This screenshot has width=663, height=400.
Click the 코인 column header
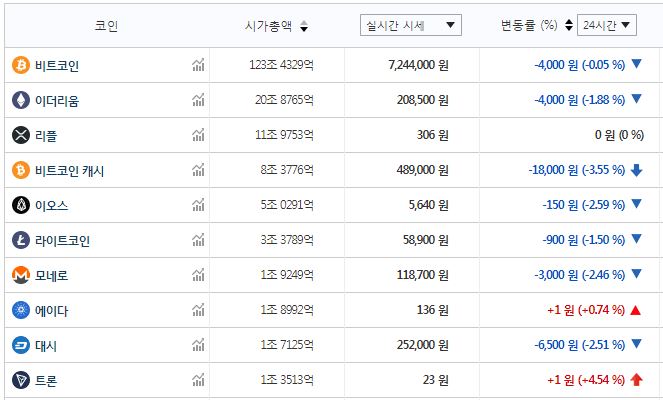(106, 26)
